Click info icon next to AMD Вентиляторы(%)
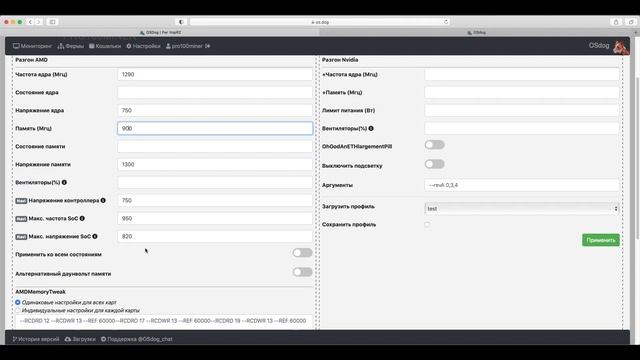Viewport: 640px width, 360px height. (x=64, y=182)
